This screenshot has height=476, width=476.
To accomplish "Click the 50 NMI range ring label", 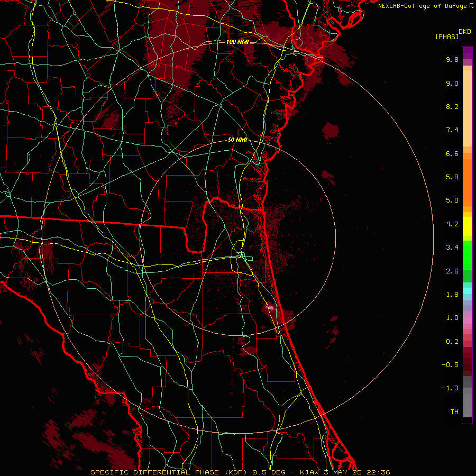I will pos(237,140).
